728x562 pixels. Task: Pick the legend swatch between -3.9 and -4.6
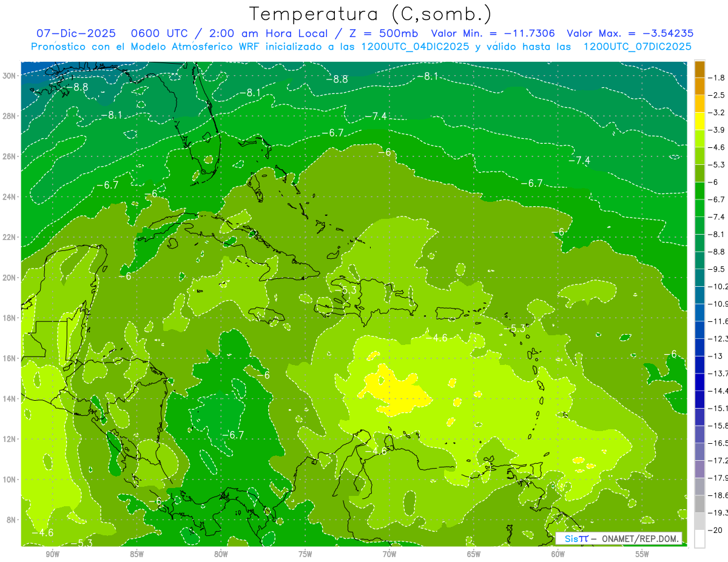(699, 138)
